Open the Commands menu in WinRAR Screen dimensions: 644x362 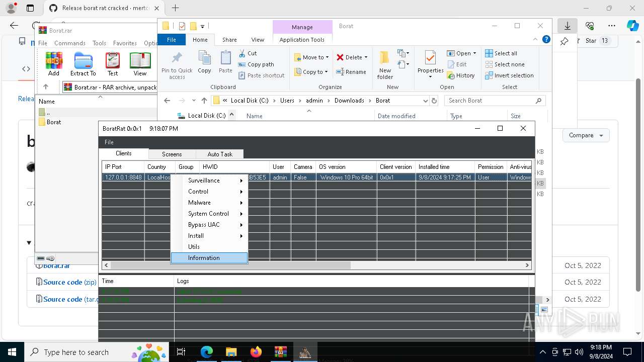(x=70, y=43)
